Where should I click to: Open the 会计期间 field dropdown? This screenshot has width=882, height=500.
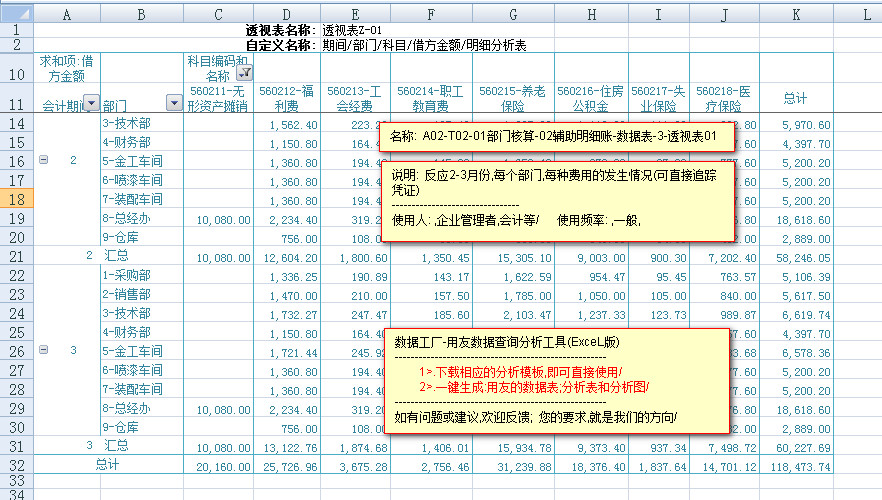(91, 104)
